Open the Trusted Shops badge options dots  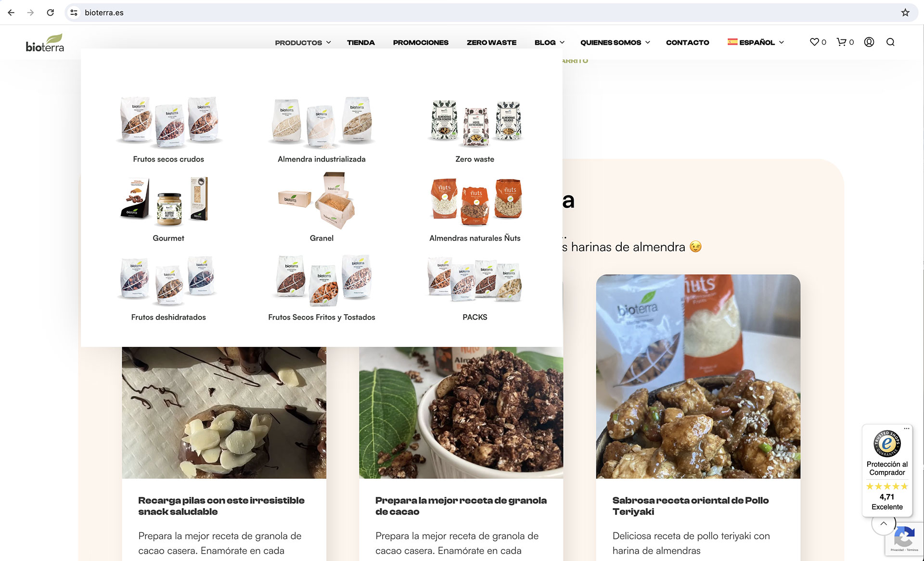click(x=907, y=428)
